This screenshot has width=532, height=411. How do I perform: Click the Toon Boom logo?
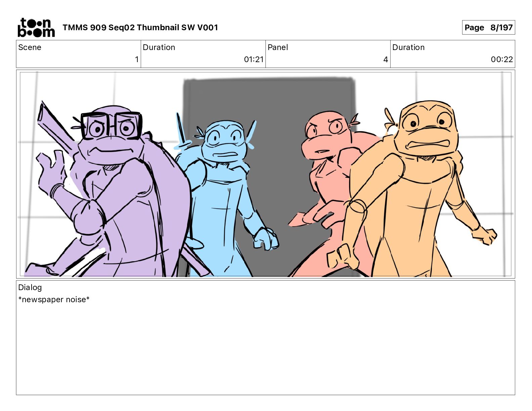[x=36, y=28]
